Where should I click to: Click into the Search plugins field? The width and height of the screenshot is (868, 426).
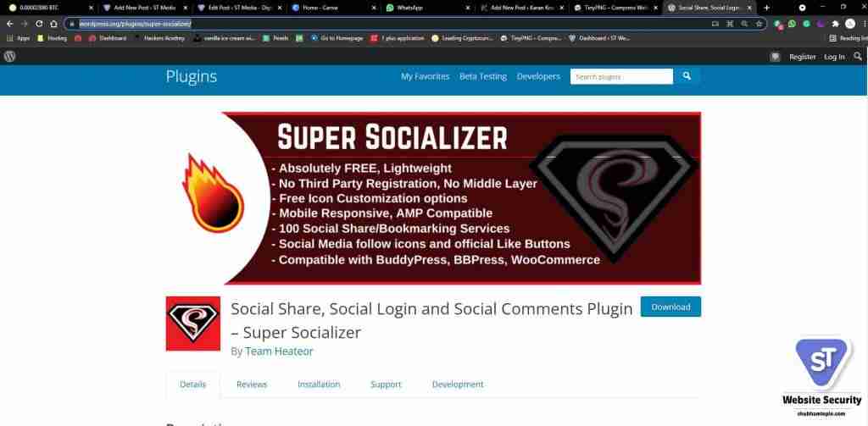pos(621,76)
